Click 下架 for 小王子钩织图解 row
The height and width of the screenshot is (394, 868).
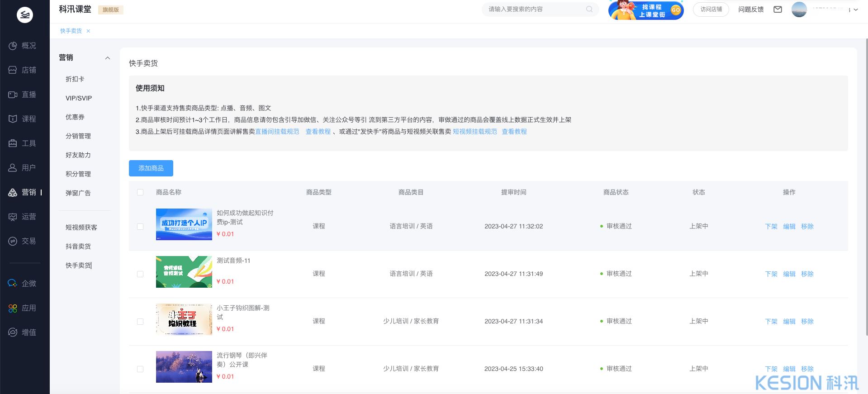[x=771, y=322]
